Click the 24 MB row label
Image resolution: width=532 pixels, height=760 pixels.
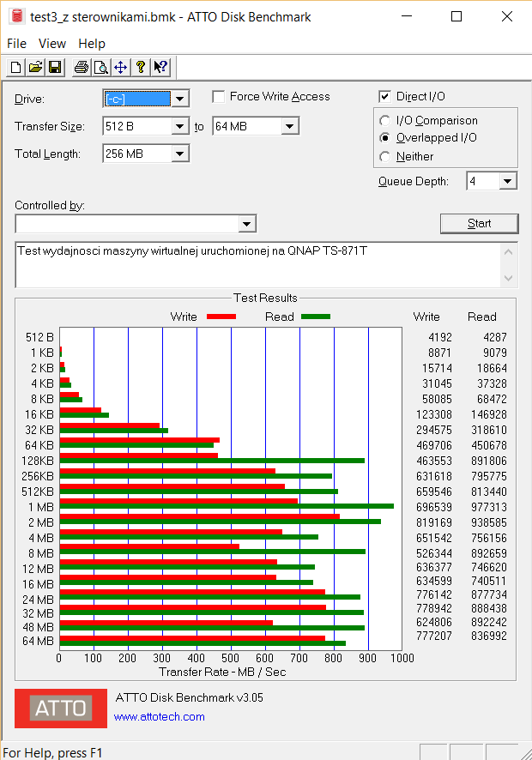tap(38, 600)
